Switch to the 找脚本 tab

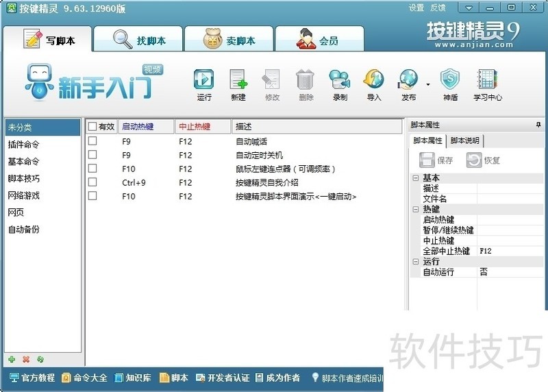[x=138, y=39]
